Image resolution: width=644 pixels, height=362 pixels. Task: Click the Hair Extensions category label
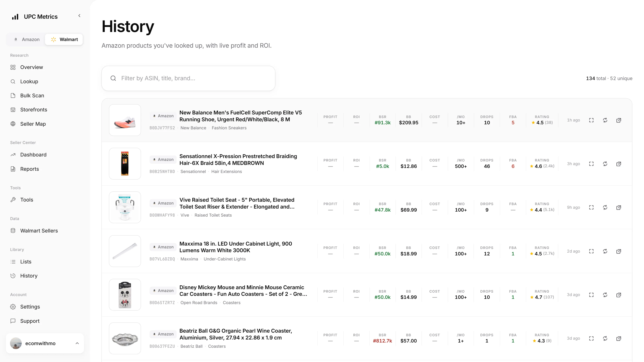click(226, 172)
